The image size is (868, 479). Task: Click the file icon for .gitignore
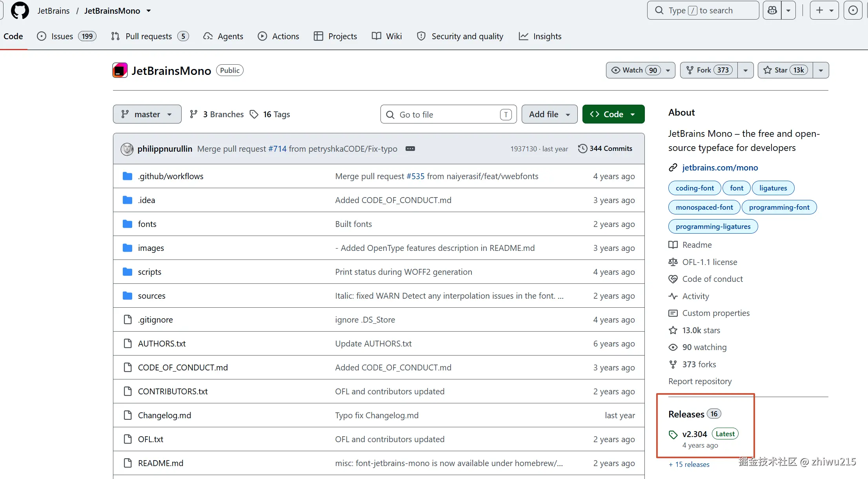pos(127,319)
